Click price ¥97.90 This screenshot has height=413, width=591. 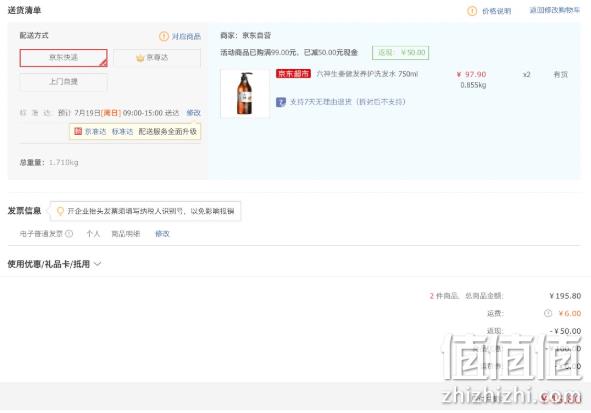coord(471,74)
